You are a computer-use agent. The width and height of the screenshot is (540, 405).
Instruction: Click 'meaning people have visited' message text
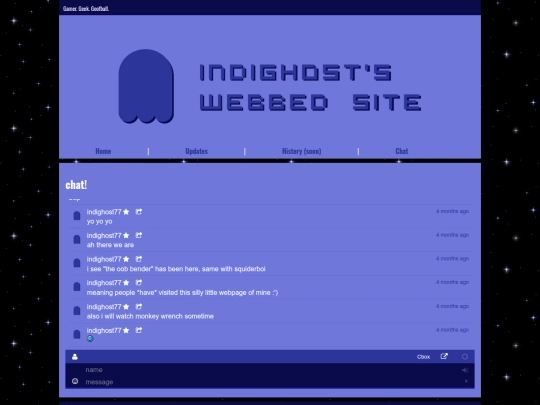point(182,293)
